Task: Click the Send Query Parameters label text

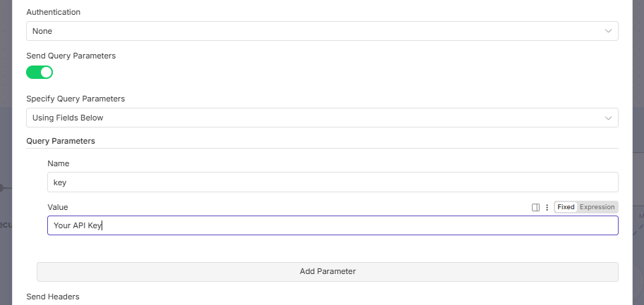Action: click(x=71, y=55)
